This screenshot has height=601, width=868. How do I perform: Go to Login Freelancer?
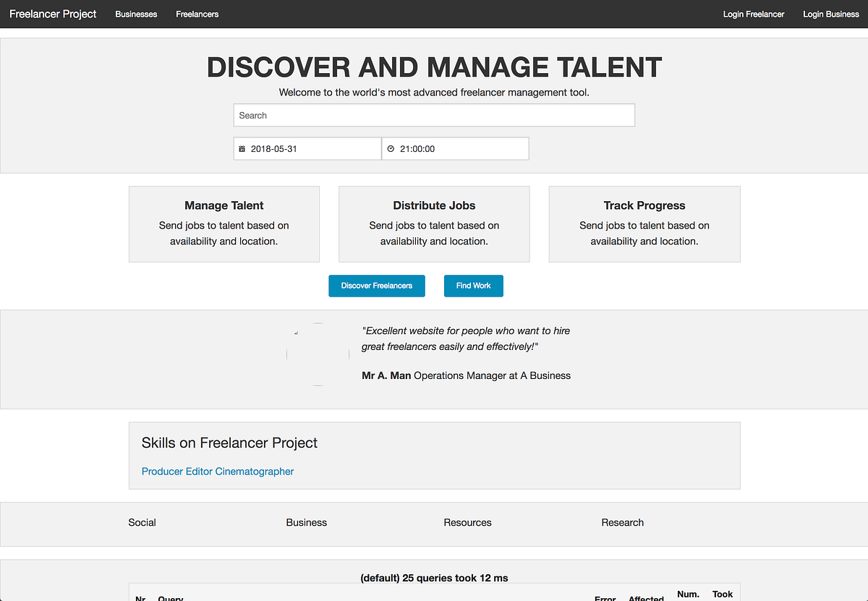[x=754, y=14]
